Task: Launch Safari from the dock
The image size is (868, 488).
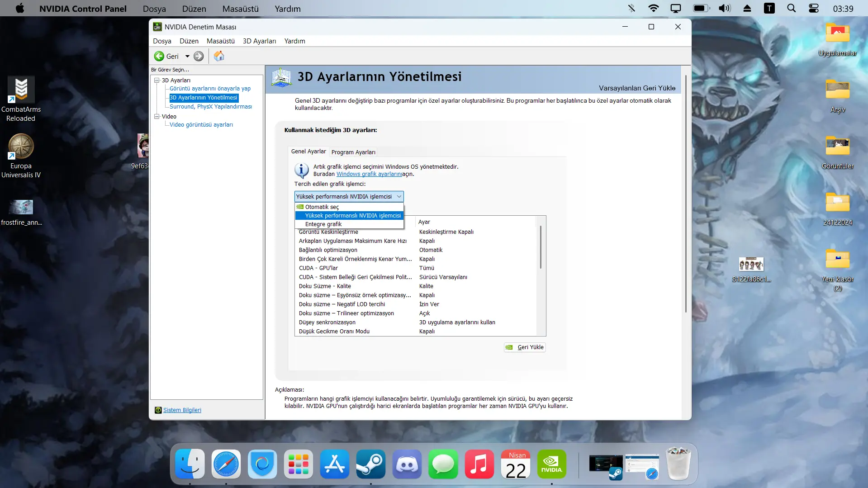Action: (226, 464)
